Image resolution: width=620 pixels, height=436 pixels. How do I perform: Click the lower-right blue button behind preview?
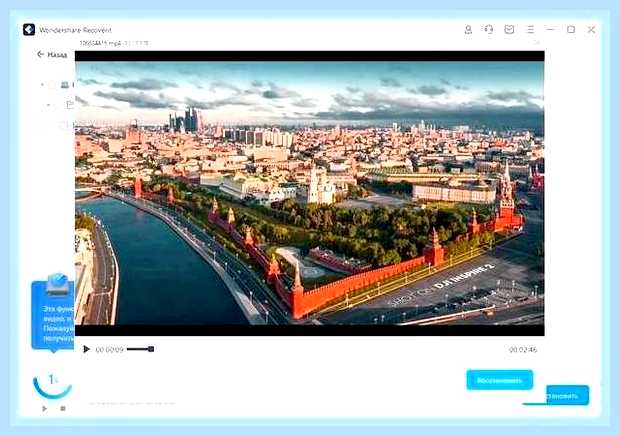(567, 395)
